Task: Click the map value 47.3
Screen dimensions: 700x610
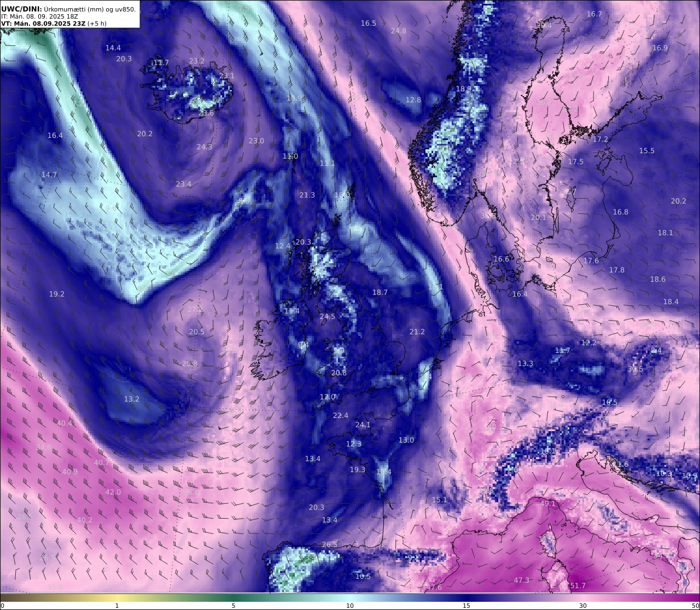Action: [x=522, y=580]
